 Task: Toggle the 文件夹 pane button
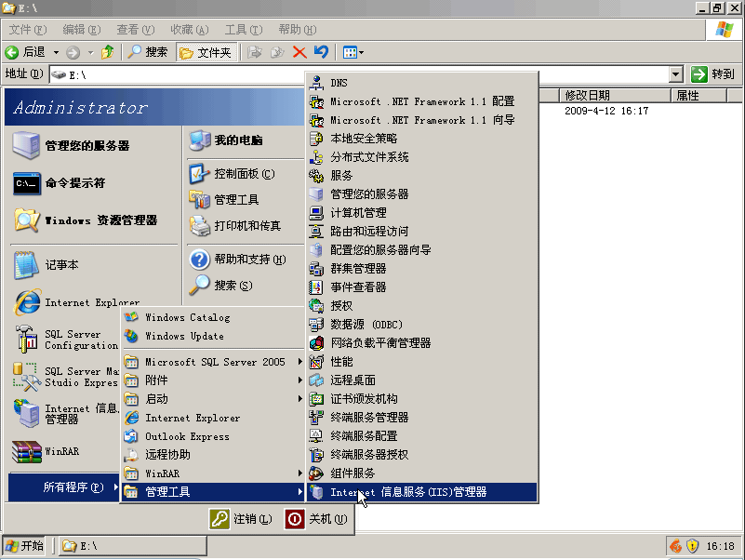coord(206,52)
